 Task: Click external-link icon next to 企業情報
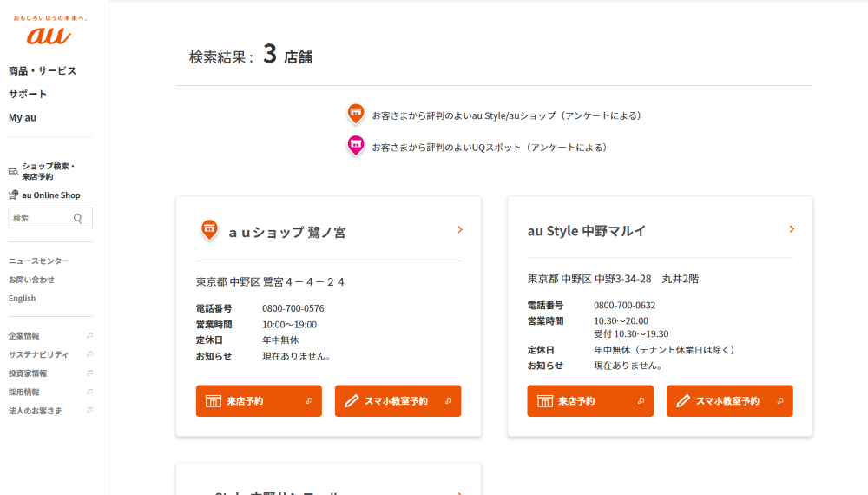[x=89, y=335]
